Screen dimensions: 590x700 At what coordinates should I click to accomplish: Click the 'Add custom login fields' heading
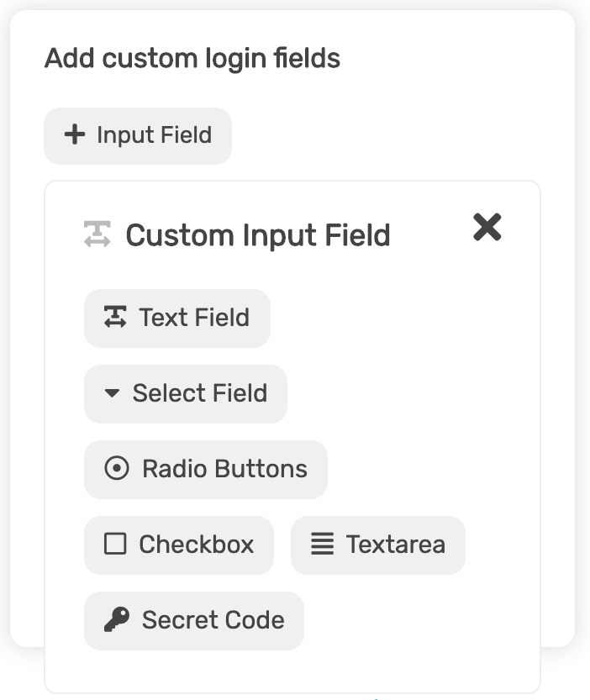[192, 59]
